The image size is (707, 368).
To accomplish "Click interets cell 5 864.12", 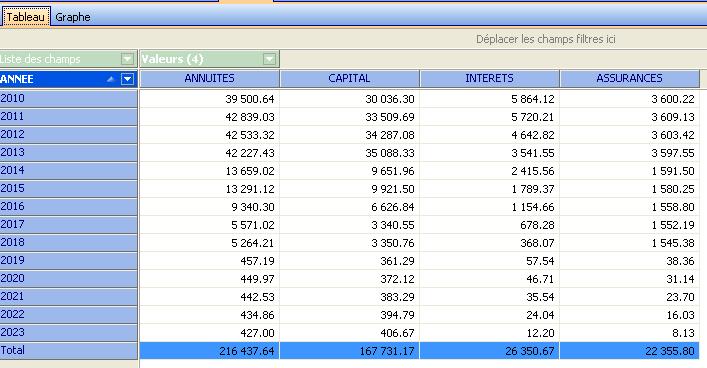I will (490, 99).
